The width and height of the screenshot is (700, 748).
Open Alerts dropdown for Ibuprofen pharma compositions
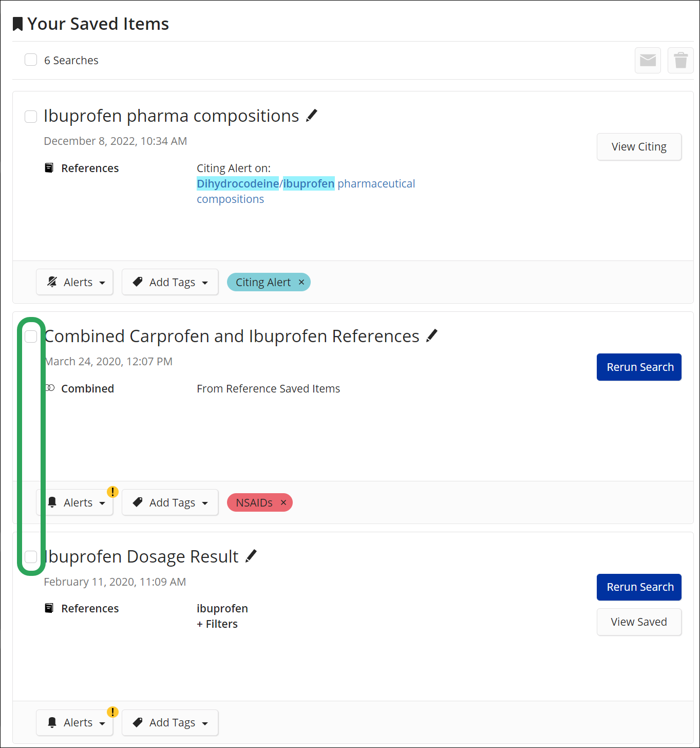tap(75, 282)
